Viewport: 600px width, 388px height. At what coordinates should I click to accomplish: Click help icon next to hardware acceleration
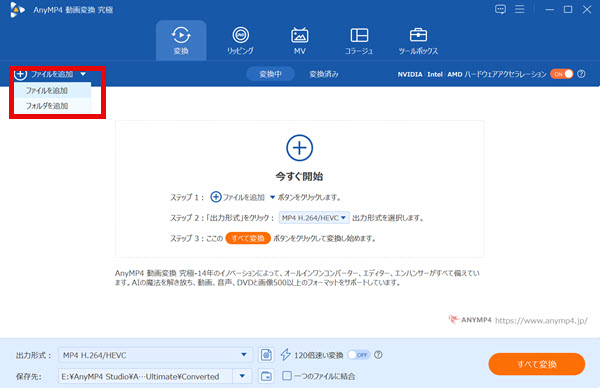[x=581, y=74]
